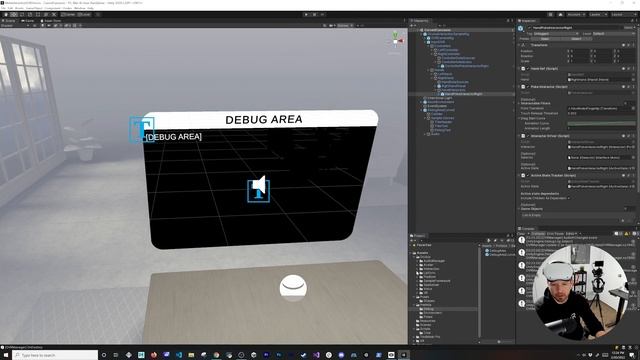This screenshot has width=640, height=360.
Task: Open the GameObject menu
Action: 34,8
